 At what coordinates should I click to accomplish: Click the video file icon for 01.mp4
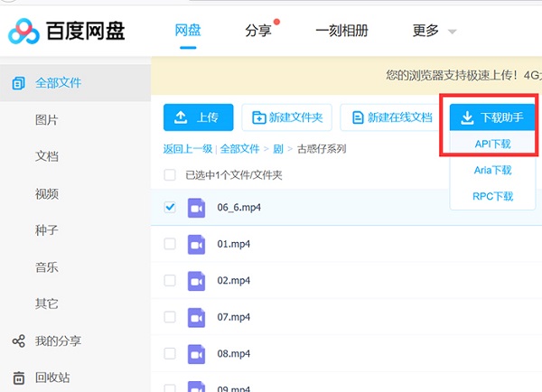pos(197,244)
